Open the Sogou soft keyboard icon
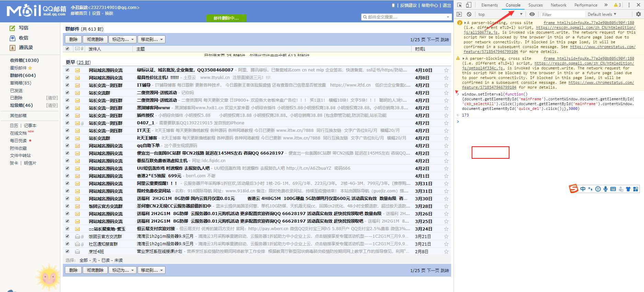 tap(613, 189)
